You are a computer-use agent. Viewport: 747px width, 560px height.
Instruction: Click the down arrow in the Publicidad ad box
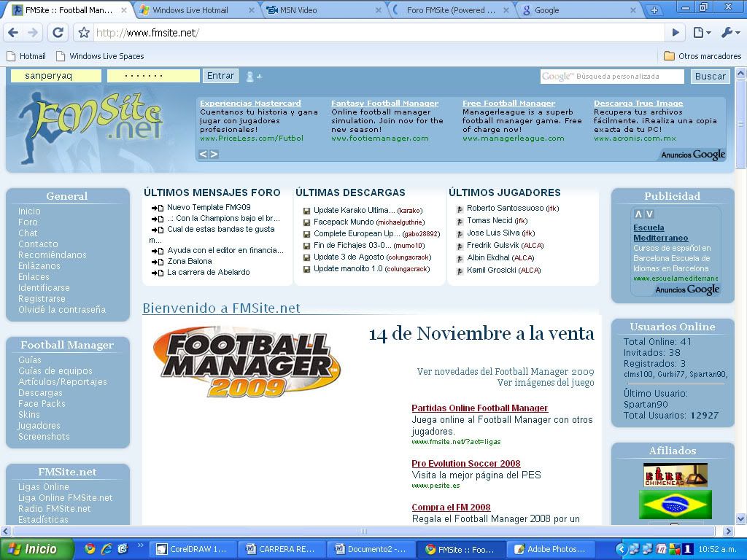[x=649, y=214]
